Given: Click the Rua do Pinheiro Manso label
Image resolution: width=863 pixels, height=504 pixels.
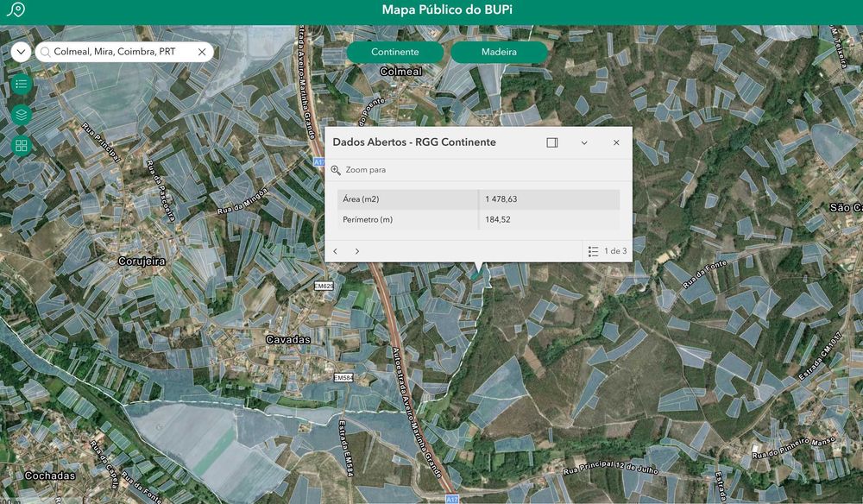Looking at the screenshot, I should tap(794, 448).
